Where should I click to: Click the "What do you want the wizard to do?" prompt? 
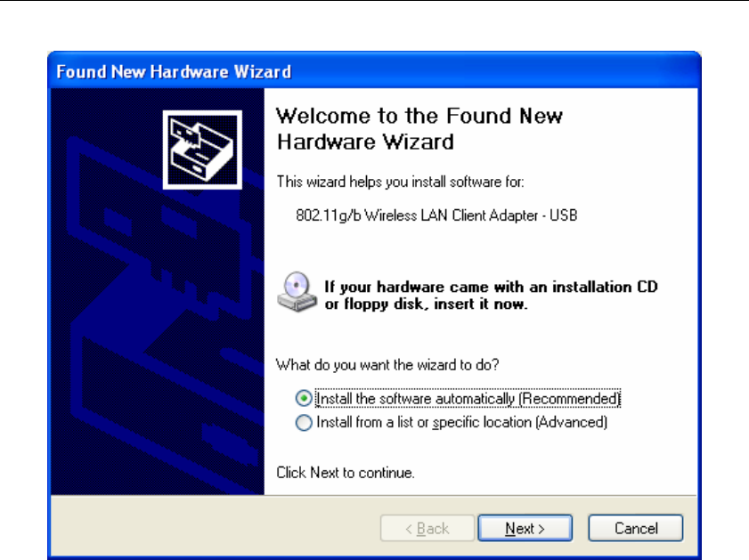pyautogui.click(x=387, y=365)
